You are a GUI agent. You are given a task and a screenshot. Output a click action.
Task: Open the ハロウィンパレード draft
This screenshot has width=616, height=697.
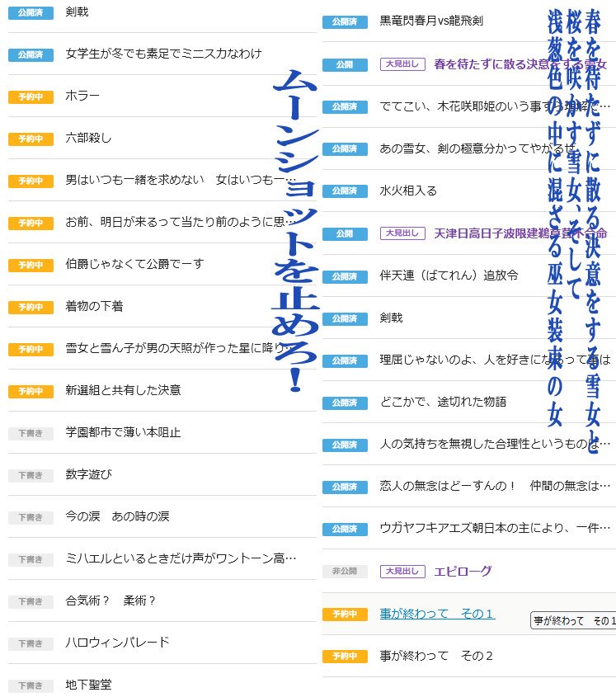pos(117,643)
